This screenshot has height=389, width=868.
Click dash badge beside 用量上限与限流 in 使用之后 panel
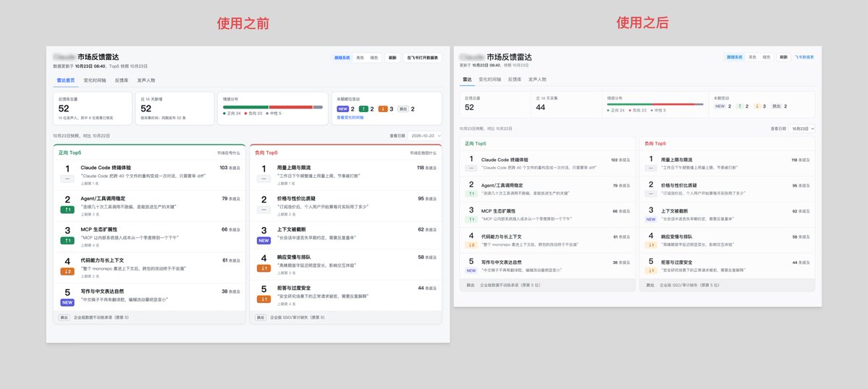[651, 168]
